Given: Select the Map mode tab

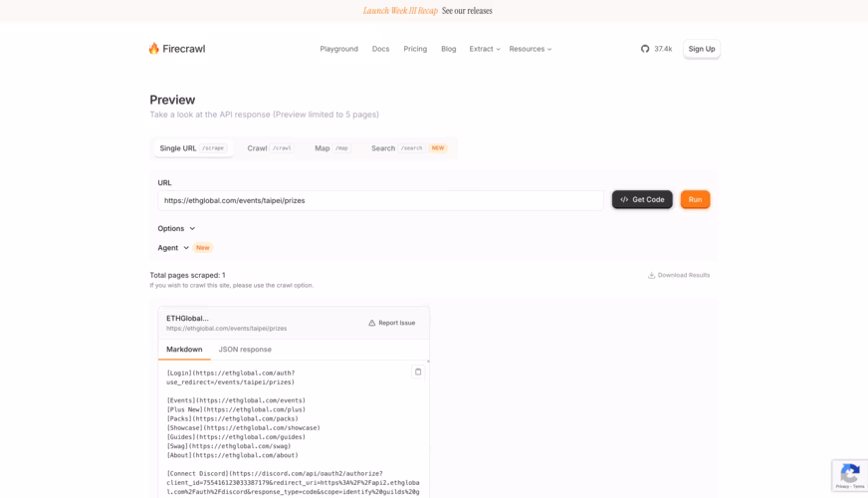Looking at the screenshot, I should click(x=331, y=148).
